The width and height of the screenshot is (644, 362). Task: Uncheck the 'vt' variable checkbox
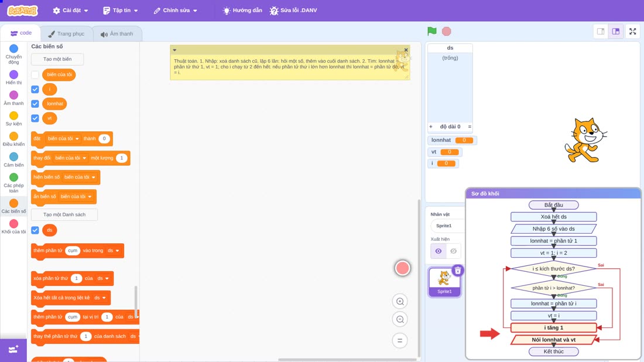pyautogui.click(x=35, y=118)
